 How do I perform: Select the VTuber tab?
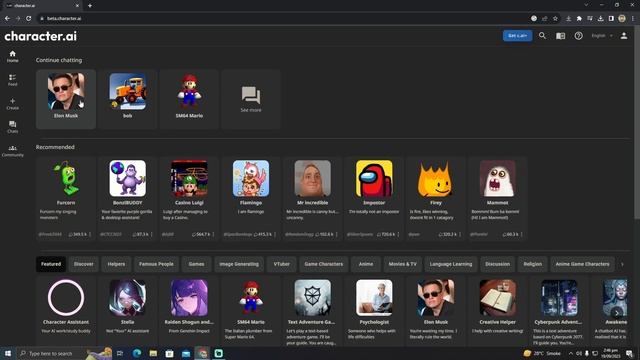tap(282, 264)
